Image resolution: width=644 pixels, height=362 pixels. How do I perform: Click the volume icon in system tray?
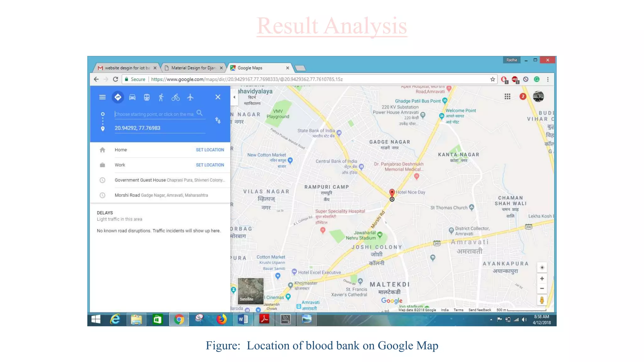[x=524, y=320]
